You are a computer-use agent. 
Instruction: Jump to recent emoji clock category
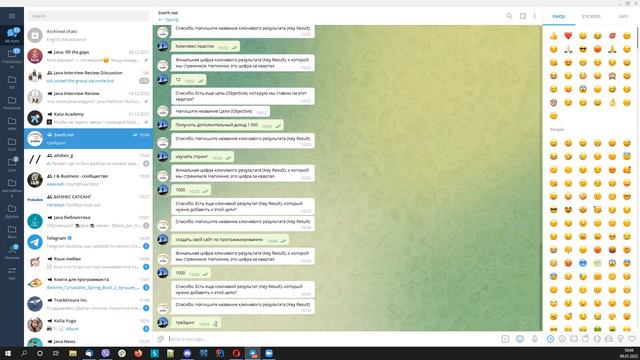(x=550, y=339)
